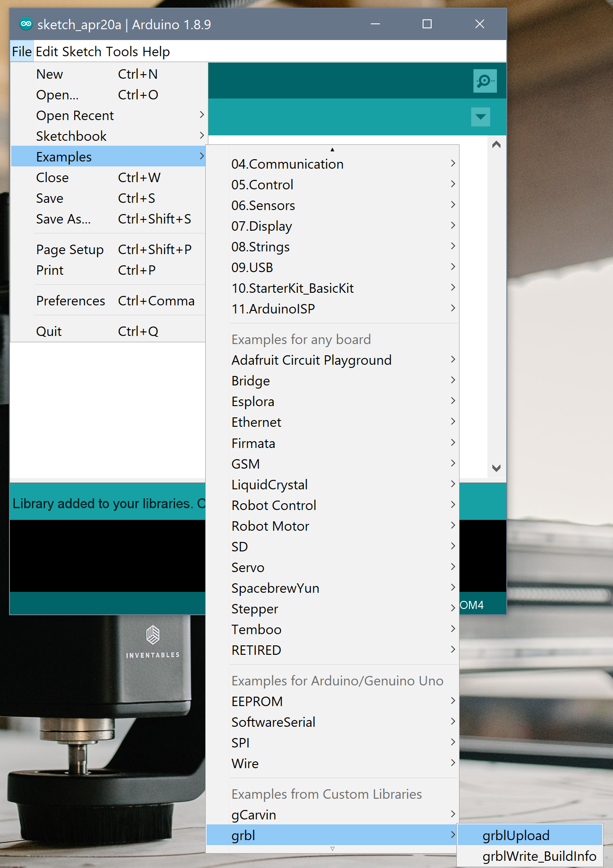The image size is (613, 868).
Task: Open Ethernet library examples
Action: (x=332, y=422)
